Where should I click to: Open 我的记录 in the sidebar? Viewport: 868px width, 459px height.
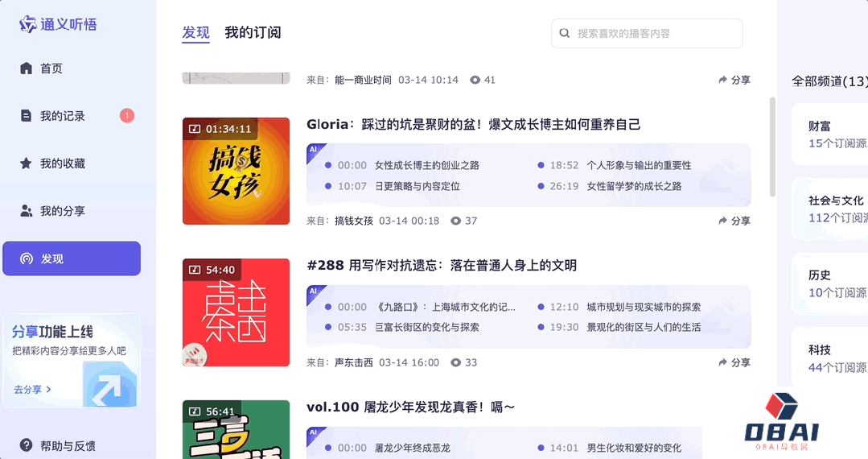[63, 116]
